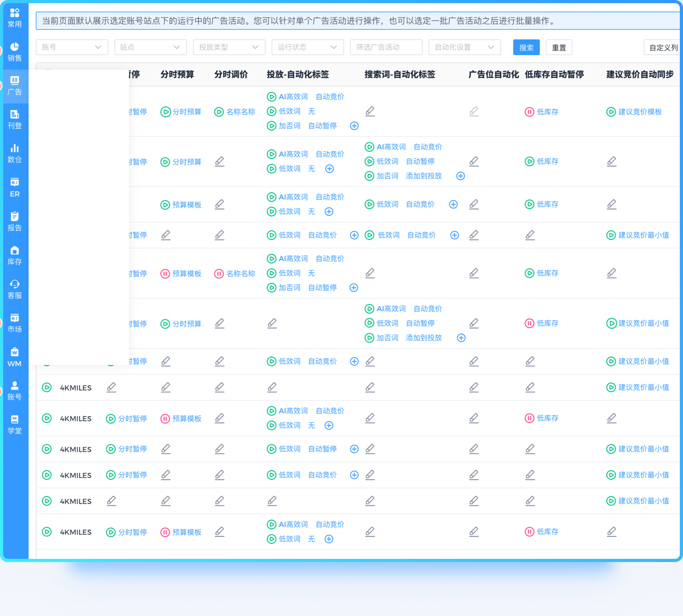Click the 广告位自动化 column header

[x=494, y=75]
